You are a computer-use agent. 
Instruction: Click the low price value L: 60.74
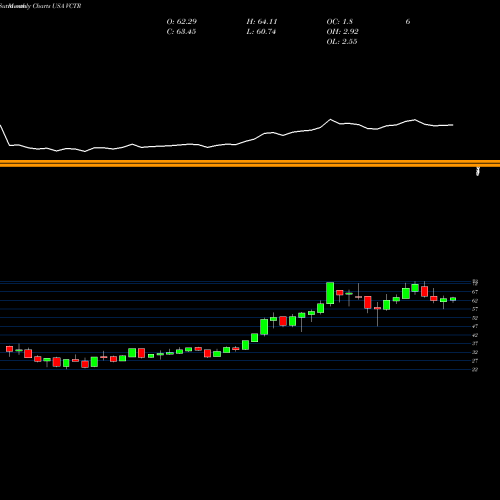click(261, 32)
